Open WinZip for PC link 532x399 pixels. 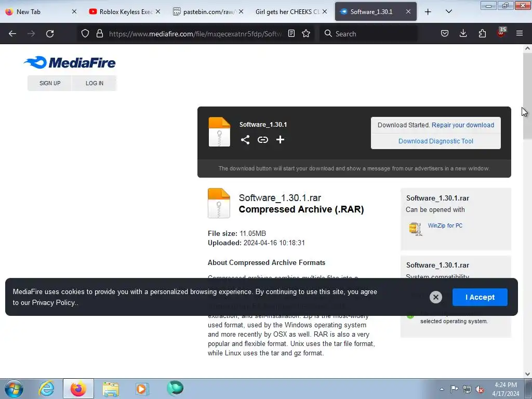pos(445,225)
